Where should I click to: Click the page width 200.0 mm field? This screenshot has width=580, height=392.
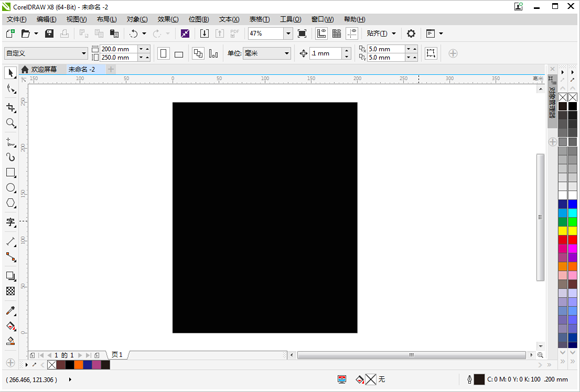[x=118, y=49]
